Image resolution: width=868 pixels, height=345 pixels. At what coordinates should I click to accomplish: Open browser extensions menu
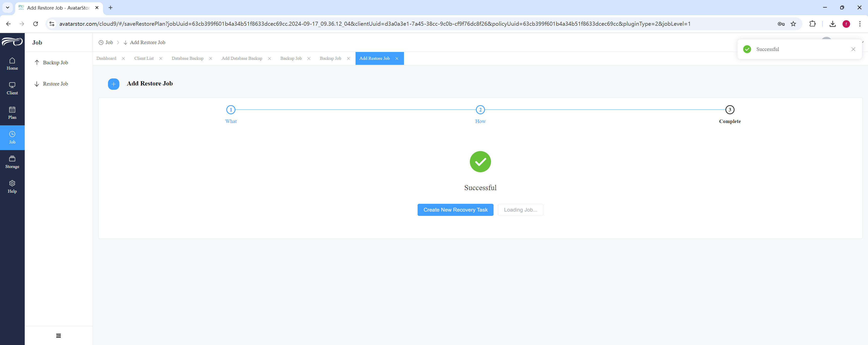click(x=812, y=24)
